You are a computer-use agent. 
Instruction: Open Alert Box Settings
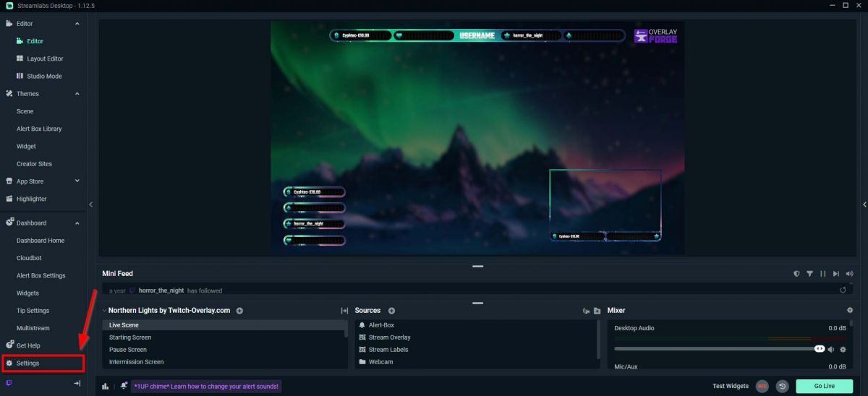[x=41, y=275]
